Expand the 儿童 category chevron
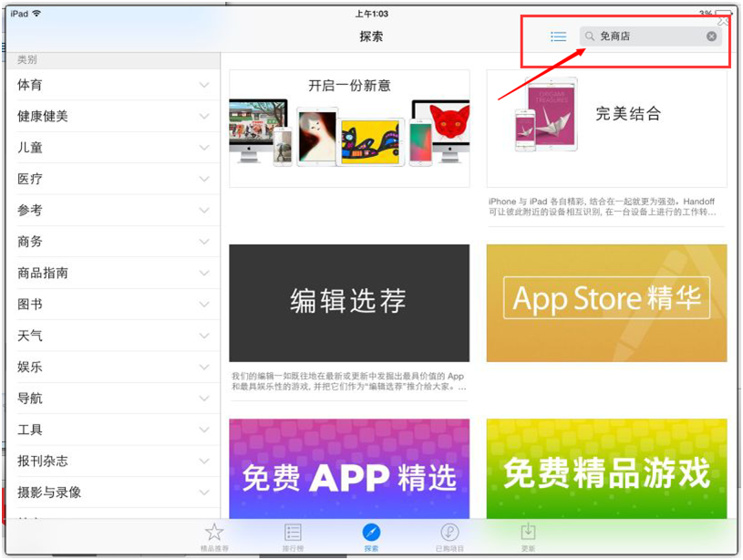743x560 pixels. [204, 148]
